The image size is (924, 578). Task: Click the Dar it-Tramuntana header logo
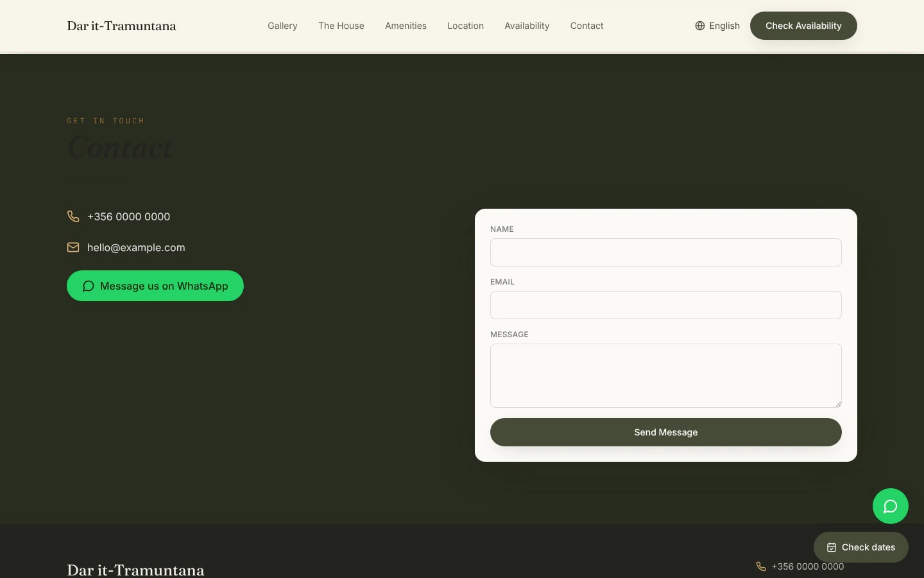tap(121, 26)
